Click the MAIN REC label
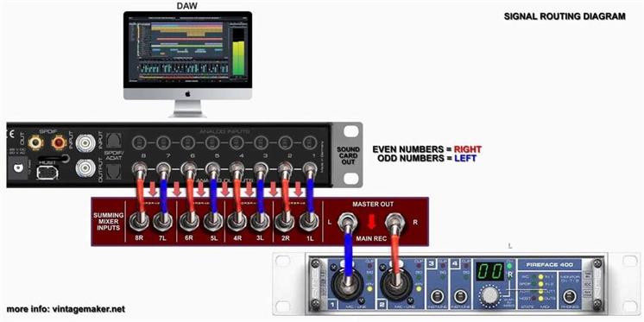644x322 pixels. [371, 238]
